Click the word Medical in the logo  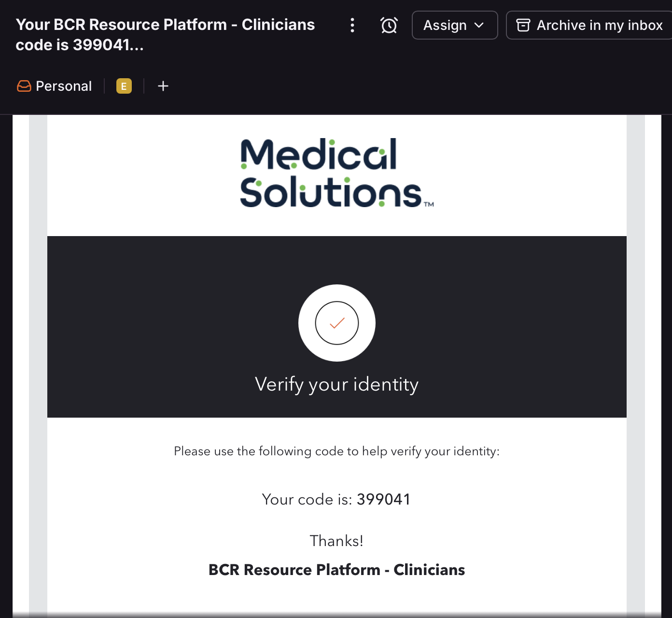click(319, 154)
